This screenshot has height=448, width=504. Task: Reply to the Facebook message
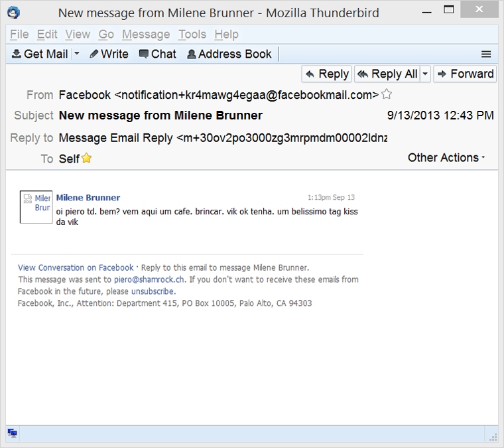pyautogui.click(x=327, y=74)
